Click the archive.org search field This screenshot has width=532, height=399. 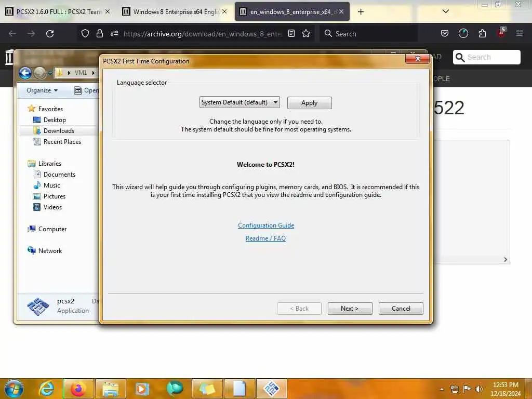click(x=486, y=57)
